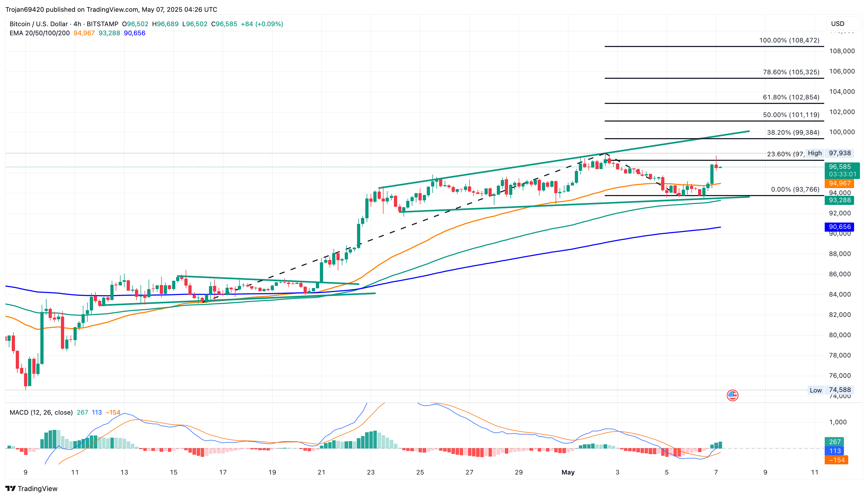Select the MACD (12, 26, close) indicator legend
The image size is (868, 498).
coord(41,413)
